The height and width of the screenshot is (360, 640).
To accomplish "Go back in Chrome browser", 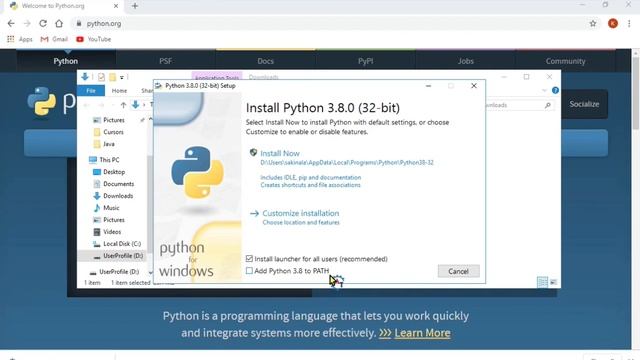I will click(x=11, y=23).
